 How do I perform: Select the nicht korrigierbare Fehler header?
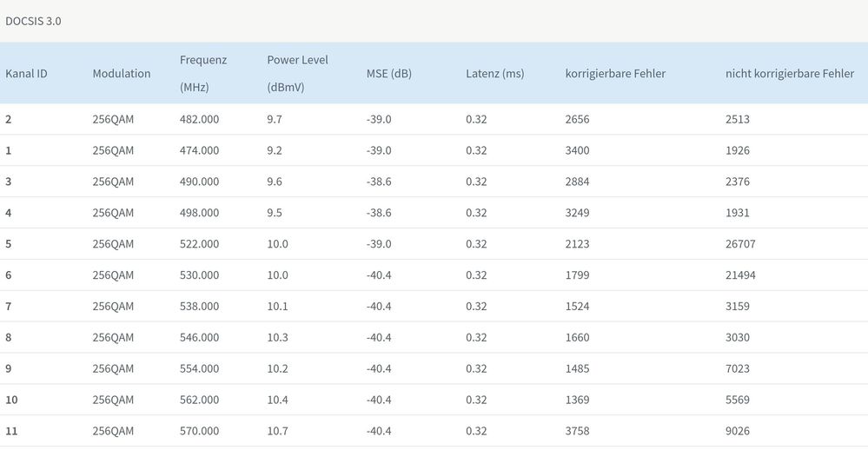pos(790,74)
